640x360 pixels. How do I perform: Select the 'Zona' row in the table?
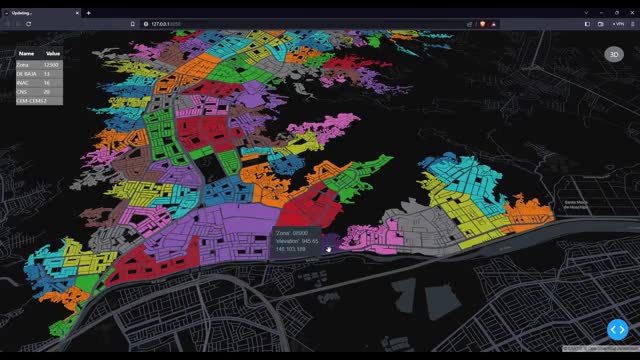[39, 65]
